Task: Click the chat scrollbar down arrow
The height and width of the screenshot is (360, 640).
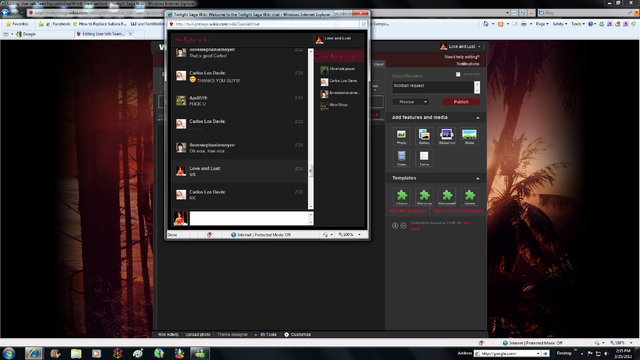Action: 311,207
